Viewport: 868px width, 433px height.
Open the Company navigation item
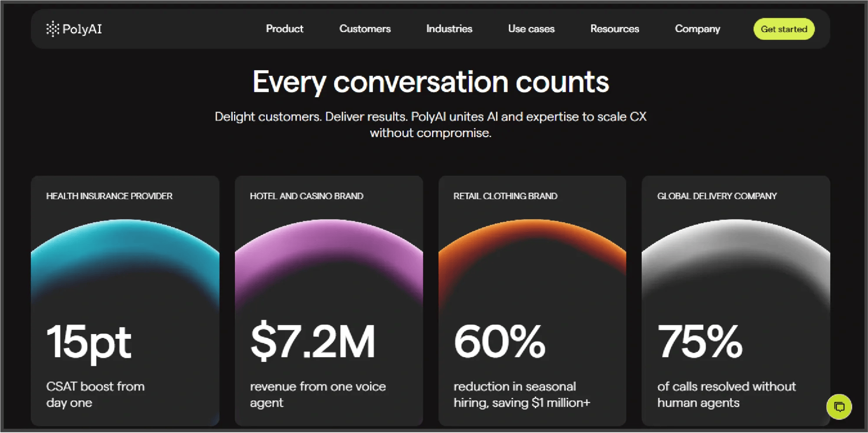click(697, 29)
